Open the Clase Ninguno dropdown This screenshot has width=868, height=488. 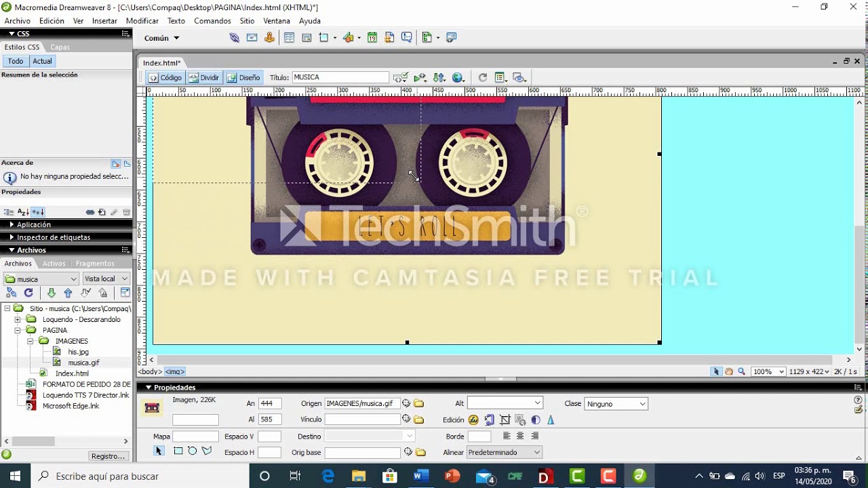coord(616,403)
